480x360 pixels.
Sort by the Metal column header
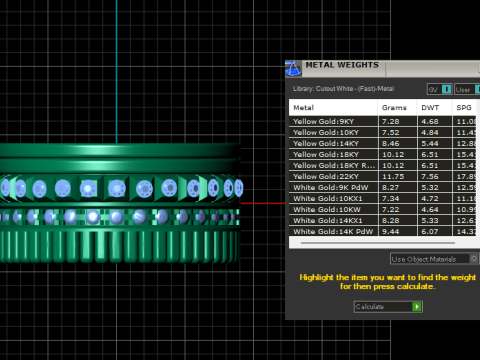[333, 107]
